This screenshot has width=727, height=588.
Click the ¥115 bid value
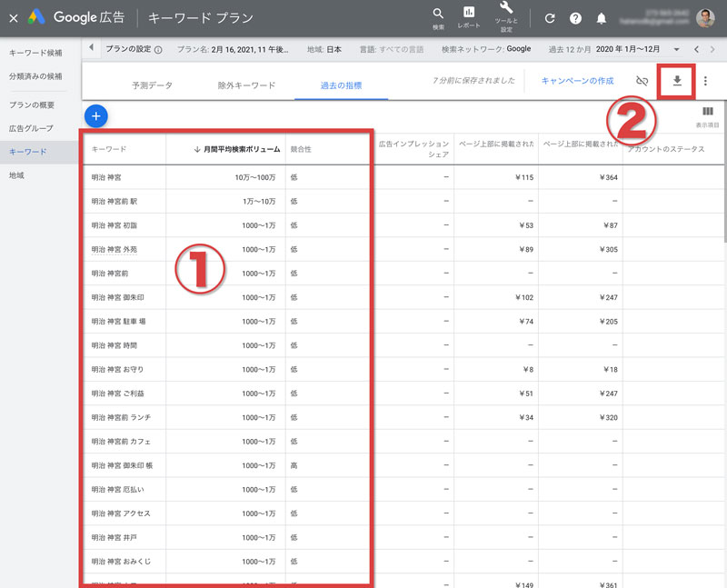(524, 177)
